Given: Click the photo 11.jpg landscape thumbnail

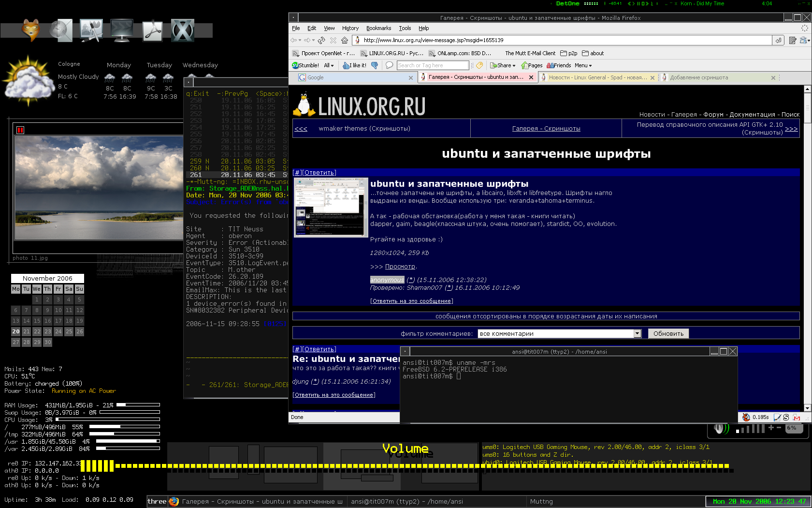Looking at the screenshot, I should point(99,188).
